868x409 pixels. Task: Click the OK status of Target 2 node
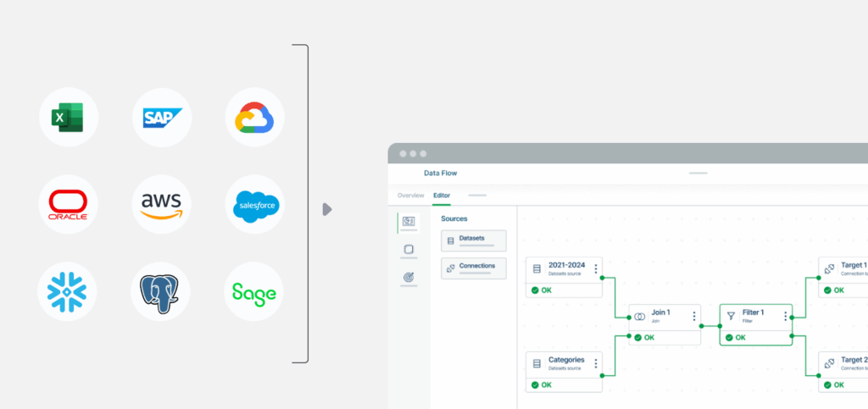coord(834,384)
